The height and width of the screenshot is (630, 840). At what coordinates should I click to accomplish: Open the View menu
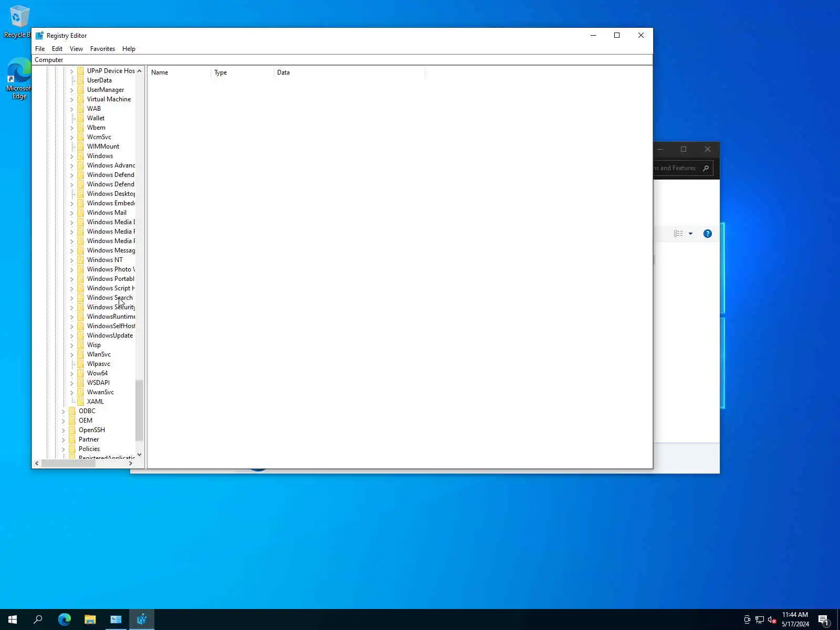(x=76, y=49)
